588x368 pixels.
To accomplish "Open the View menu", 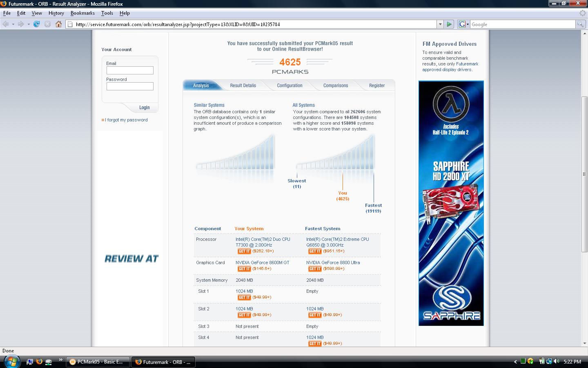I will pyautogui.click(x=37, y=13).
